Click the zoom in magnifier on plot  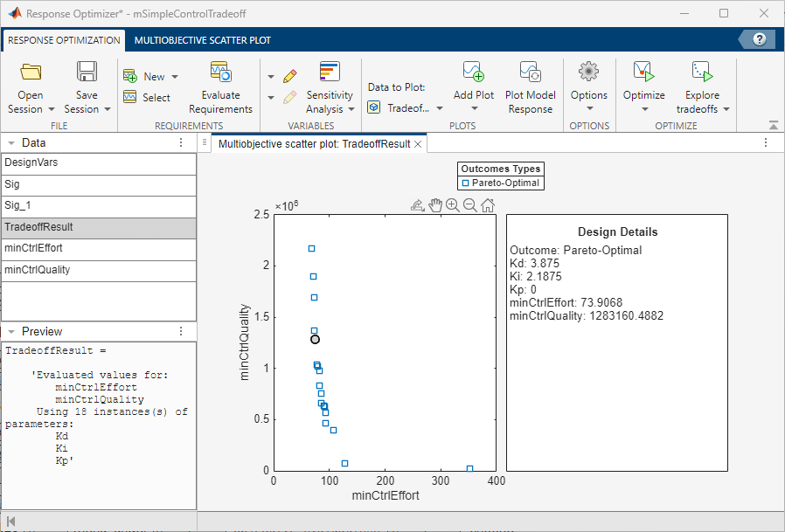453,205
